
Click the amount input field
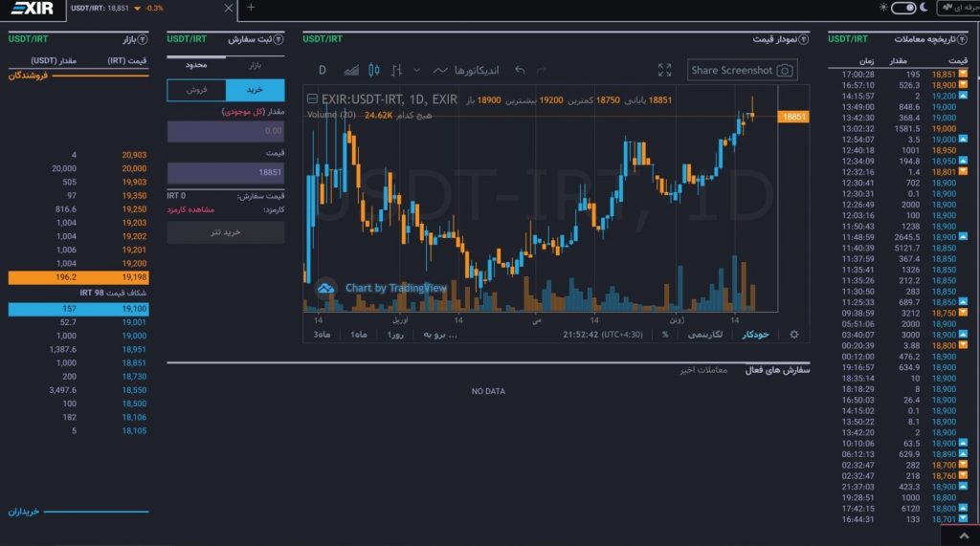(226, 131)
